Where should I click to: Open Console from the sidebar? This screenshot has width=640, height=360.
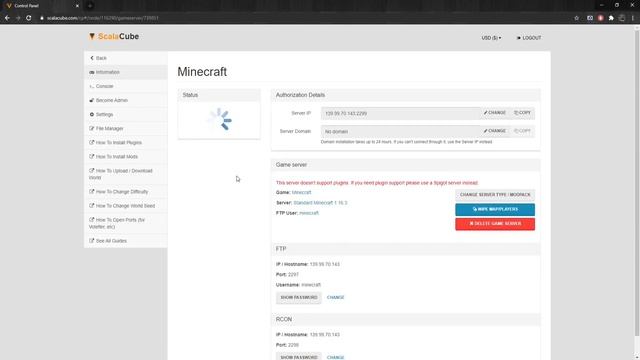point(126,86)
